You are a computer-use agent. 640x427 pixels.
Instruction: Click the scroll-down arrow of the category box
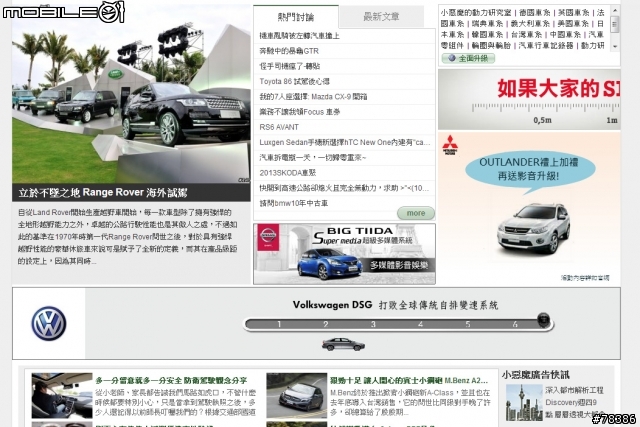click(x=615, y=47)
